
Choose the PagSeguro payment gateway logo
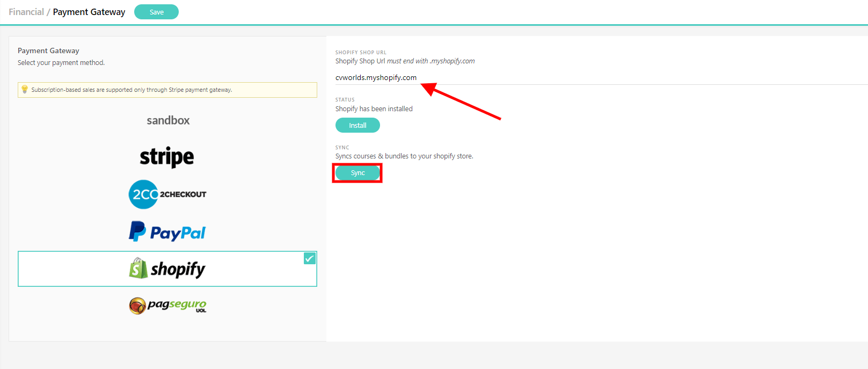[167, 306]
